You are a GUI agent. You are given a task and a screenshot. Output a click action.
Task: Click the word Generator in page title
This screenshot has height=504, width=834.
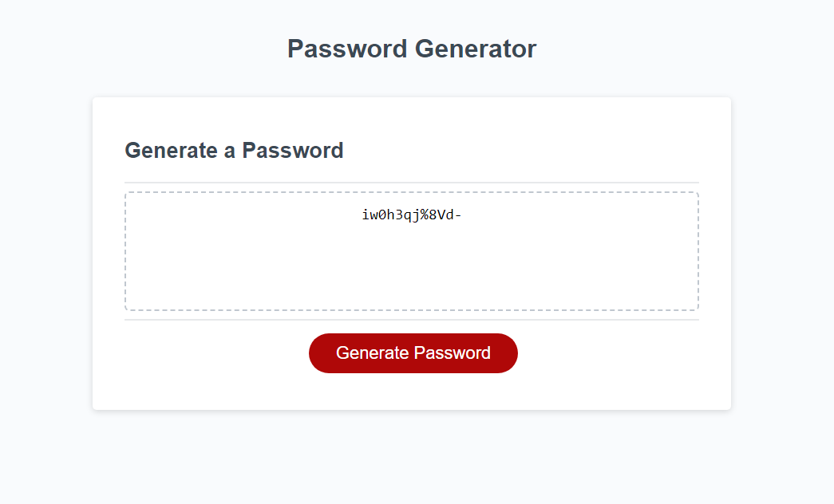pos(476,49)
